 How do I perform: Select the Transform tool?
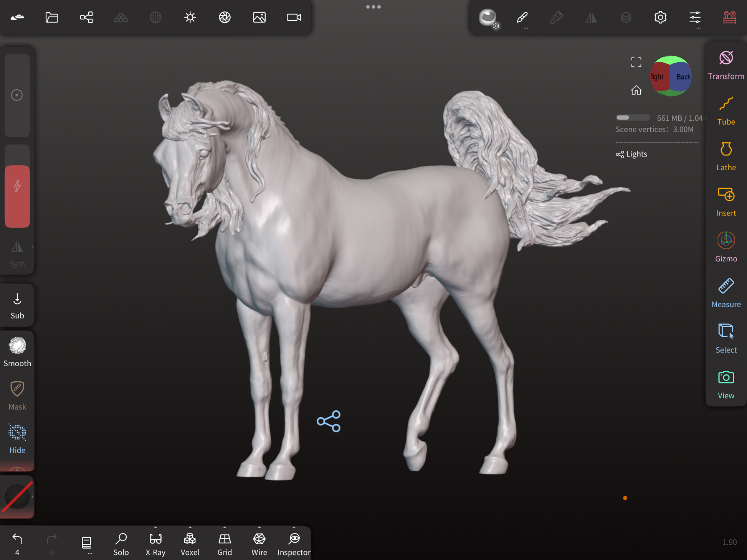pyautogui.click(x=726, y=65)
